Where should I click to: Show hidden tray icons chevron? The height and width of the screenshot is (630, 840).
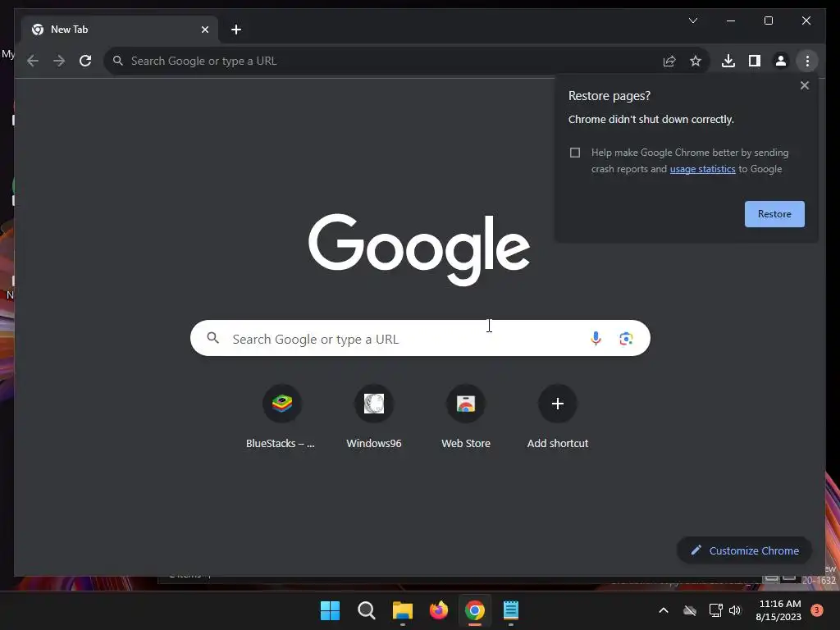663,610
